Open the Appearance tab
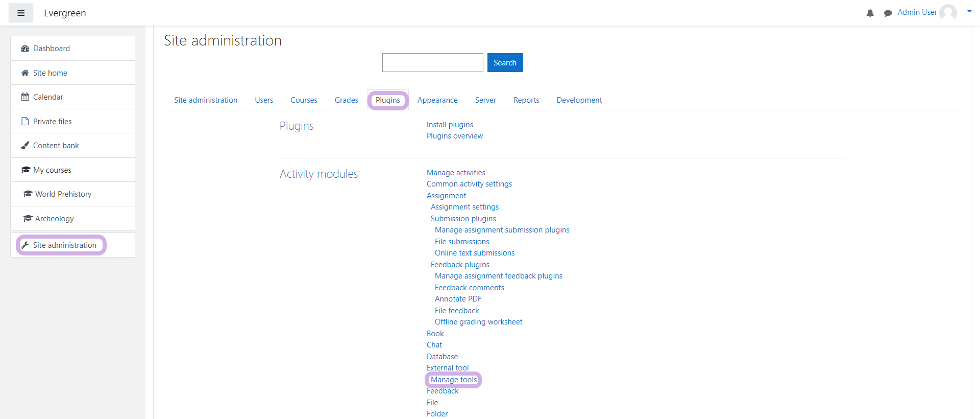The width and height of the screenshot is (980, 419). 437,100
